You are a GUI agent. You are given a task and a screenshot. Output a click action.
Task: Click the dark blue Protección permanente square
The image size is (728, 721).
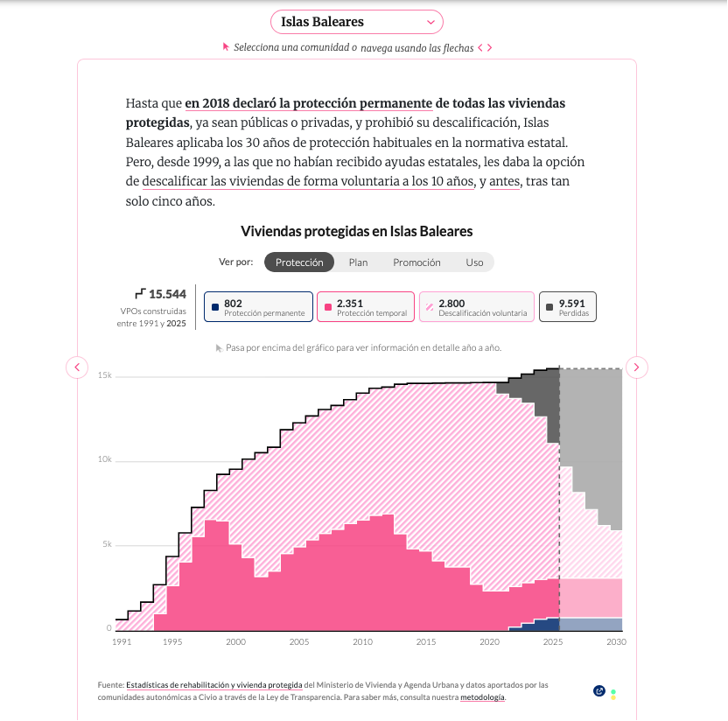(x=215, y=307)
